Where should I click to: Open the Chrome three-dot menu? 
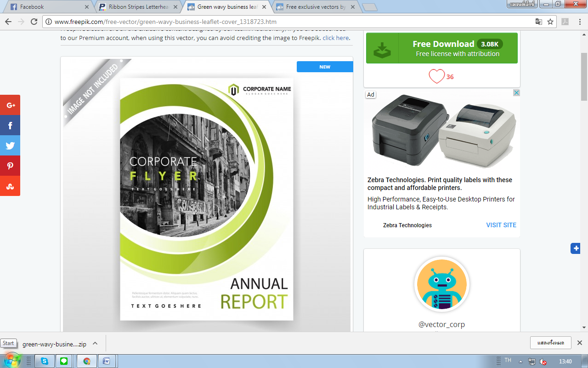point(580,22)
